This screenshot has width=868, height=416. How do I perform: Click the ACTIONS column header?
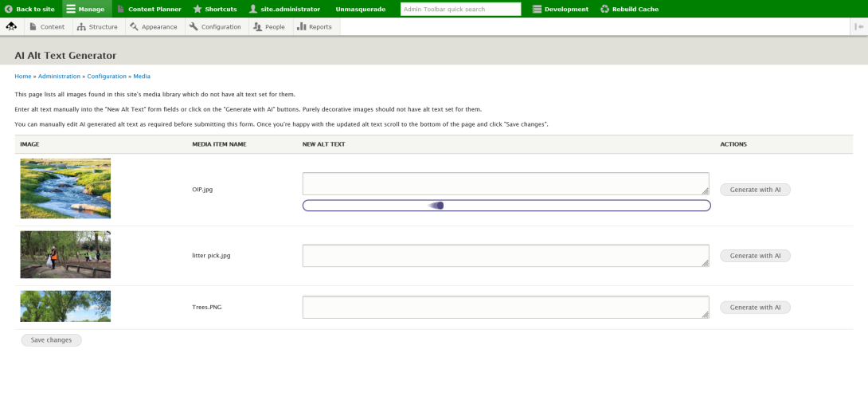tap(733, 144)
